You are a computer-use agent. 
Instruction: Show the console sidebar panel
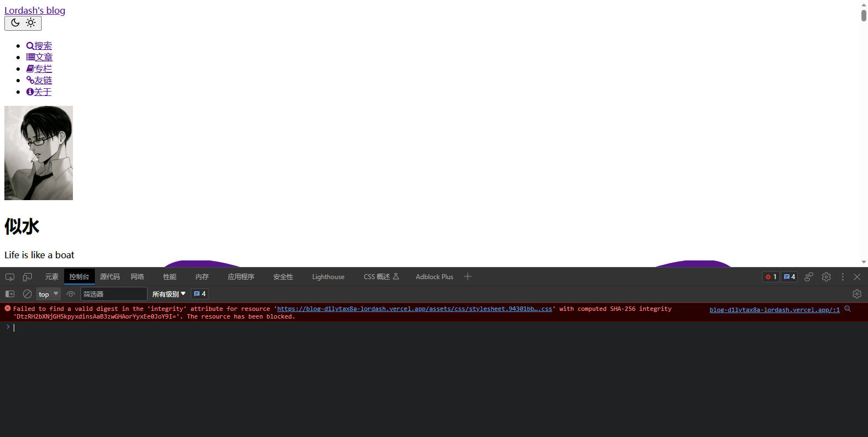coord(10,294)
